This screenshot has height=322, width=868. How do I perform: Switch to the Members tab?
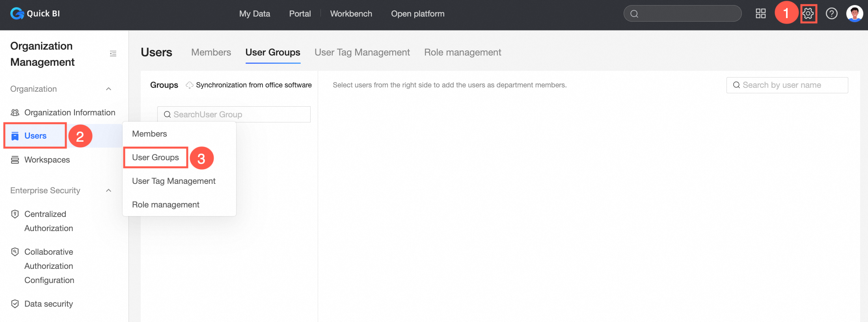tap(211, 52)
